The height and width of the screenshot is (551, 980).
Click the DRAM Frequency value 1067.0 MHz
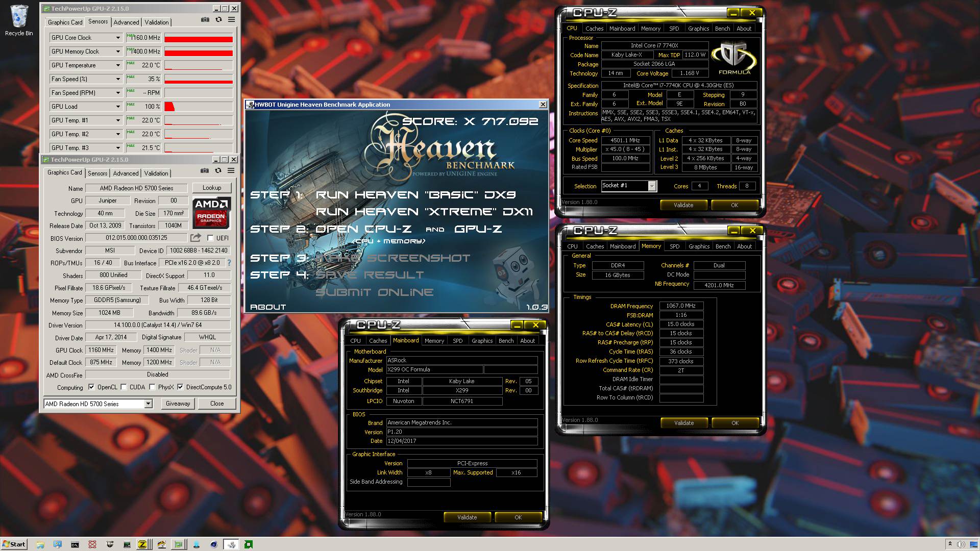(681, 306)
